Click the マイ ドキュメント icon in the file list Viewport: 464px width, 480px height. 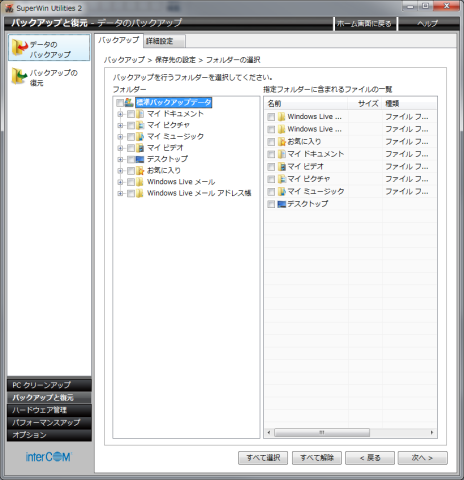click(x=282, y=154)
